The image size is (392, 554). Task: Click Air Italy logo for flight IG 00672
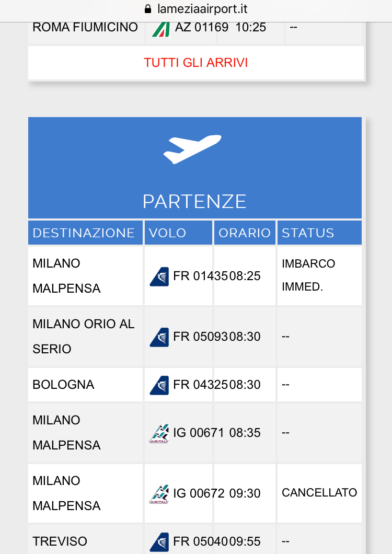[x=159, y=494]
